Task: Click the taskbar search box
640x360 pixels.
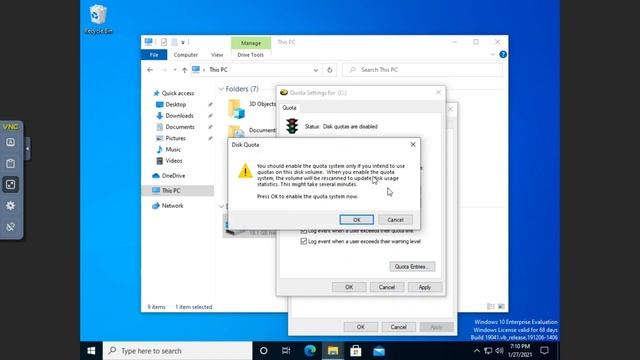Action: click(178, 351)
